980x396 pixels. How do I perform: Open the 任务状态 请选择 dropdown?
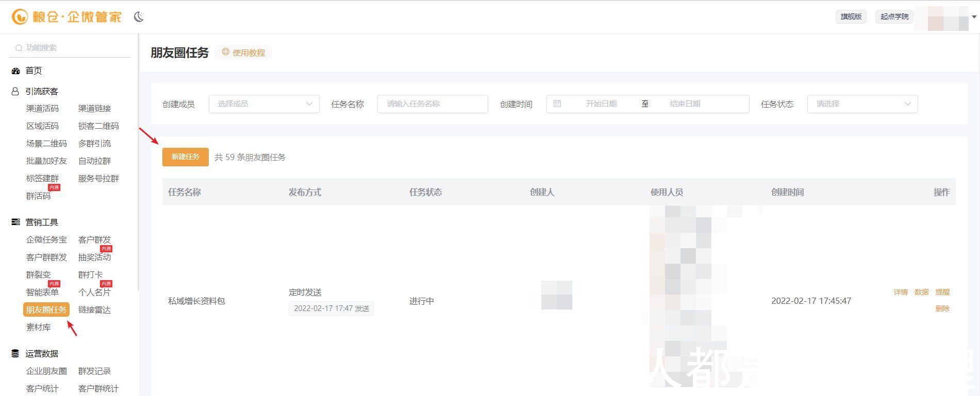click(x=862, y=104)
